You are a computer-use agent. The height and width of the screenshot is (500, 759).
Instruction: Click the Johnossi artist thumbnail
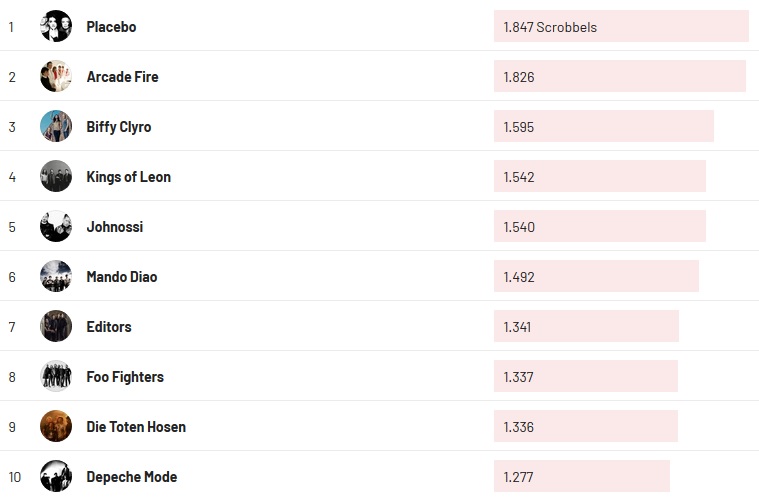pos(56,226)
